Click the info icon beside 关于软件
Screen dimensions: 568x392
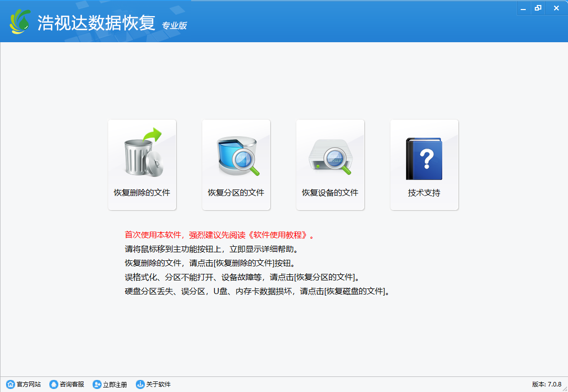pos(139,384)
